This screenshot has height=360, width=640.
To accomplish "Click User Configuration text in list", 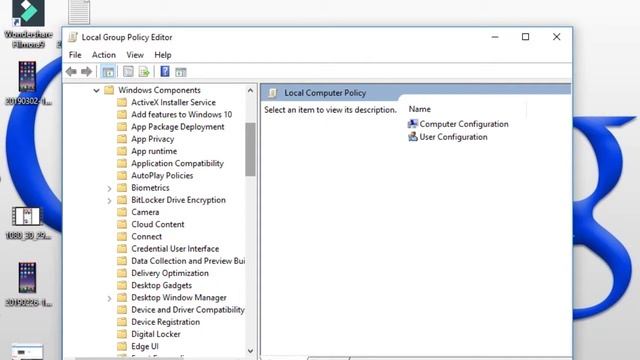I will pos(453,137).
